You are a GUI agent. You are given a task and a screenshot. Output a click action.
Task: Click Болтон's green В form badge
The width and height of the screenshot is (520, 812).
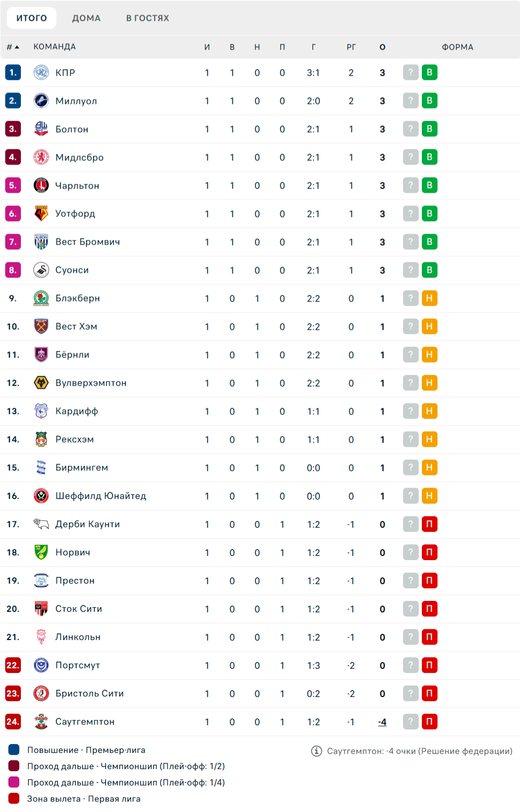pyautogui.click(x=430, y=129)
